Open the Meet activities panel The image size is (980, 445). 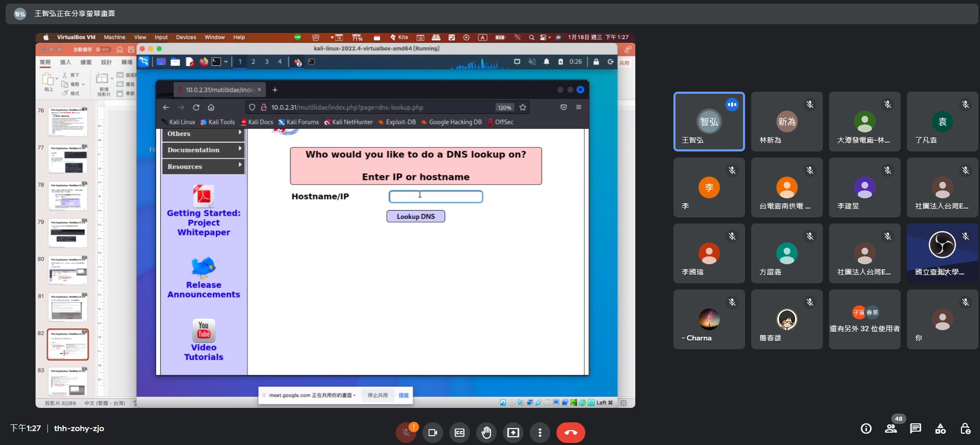[940, 429]
